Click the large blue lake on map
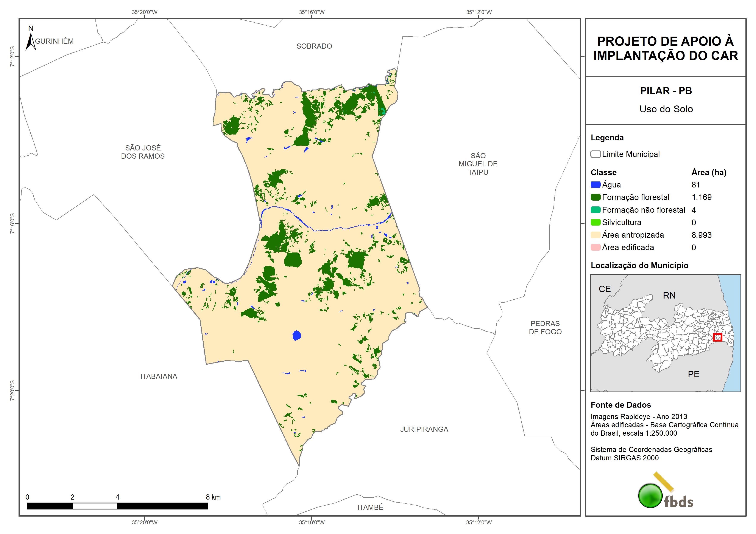 [297, 336]
